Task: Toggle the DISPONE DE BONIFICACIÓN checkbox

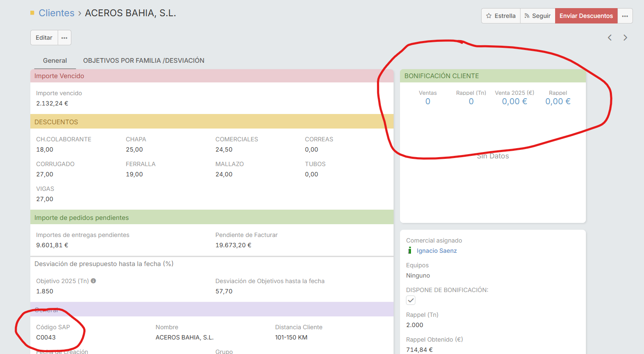Action: (411, 300)
